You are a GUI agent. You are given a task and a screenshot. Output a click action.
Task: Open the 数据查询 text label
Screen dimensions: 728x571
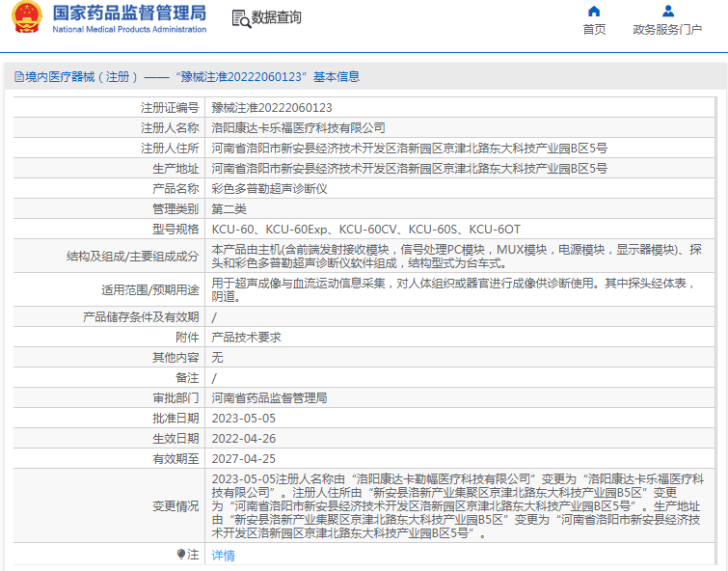pos(277,17)
